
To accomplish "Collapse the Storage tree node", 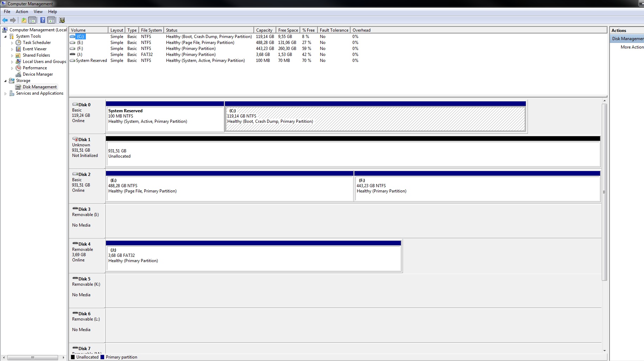I will 5,81.
